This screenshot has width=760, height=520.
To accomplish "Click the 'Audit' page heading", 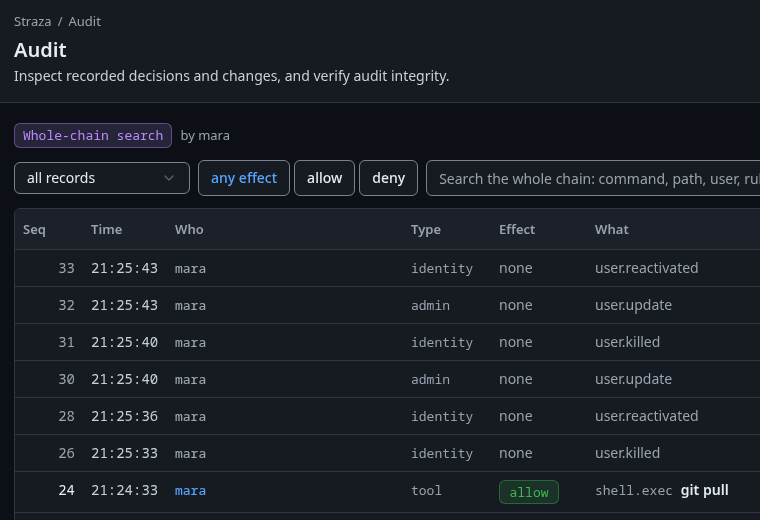I will (x=40, y=50).
